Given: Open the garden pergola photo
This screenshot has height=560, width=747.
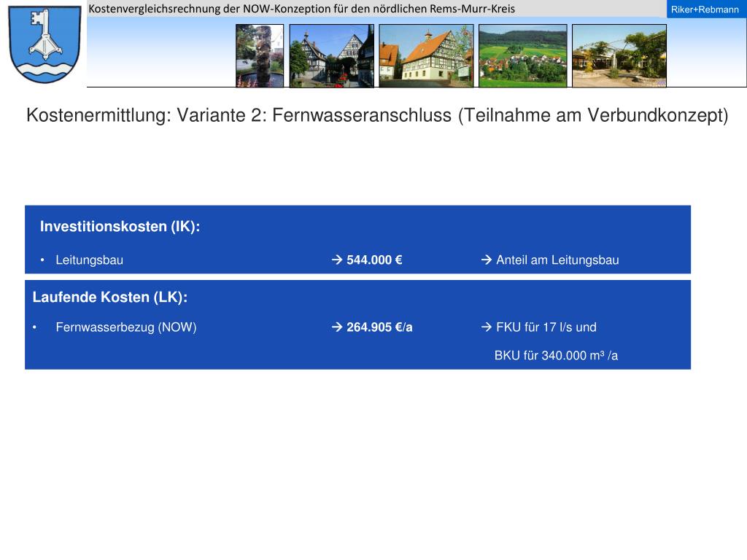Looking at the screenshot, I should click(619, 55).
